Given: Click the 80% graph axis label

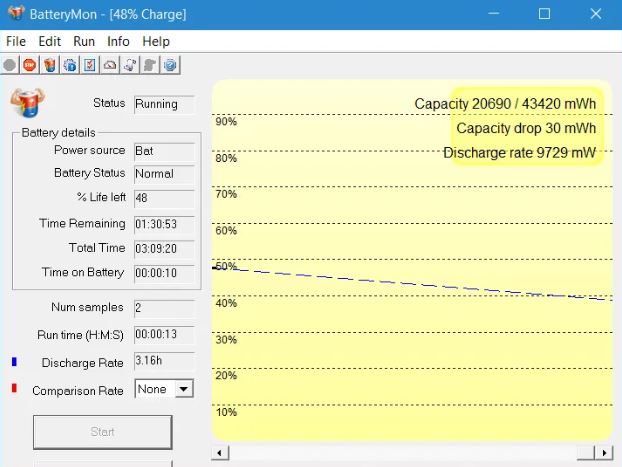Looking at the screenshot, I should 226,158.
